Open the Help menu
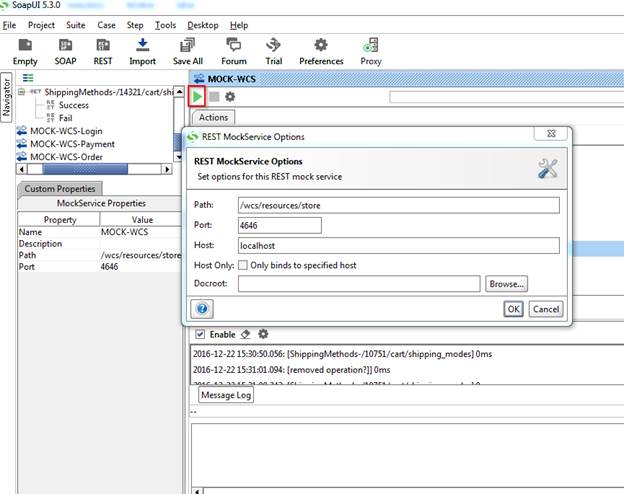The width and height of the screenshot is (624, 494). pos(239,25)
